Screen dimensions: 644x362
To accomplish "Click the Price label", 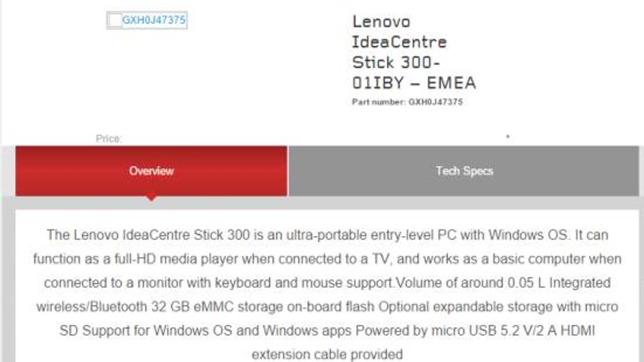I will 109,139.
